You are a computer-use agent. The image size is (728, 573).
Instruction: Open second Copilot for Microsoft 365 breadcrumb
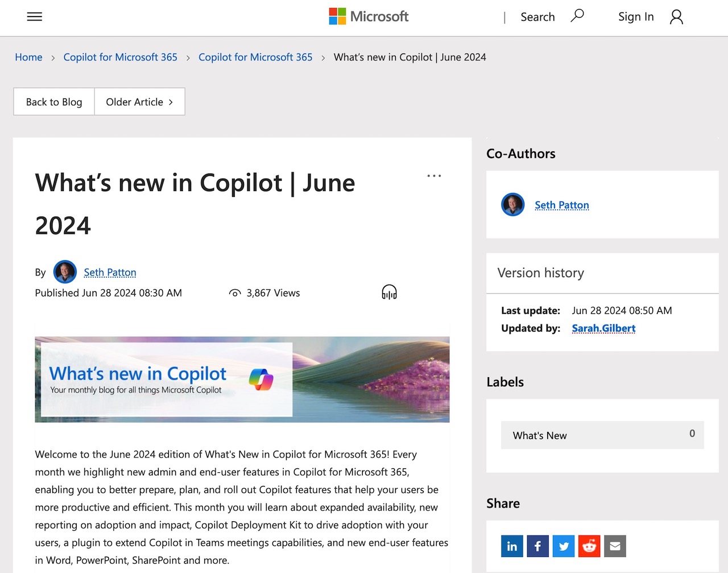255,57
